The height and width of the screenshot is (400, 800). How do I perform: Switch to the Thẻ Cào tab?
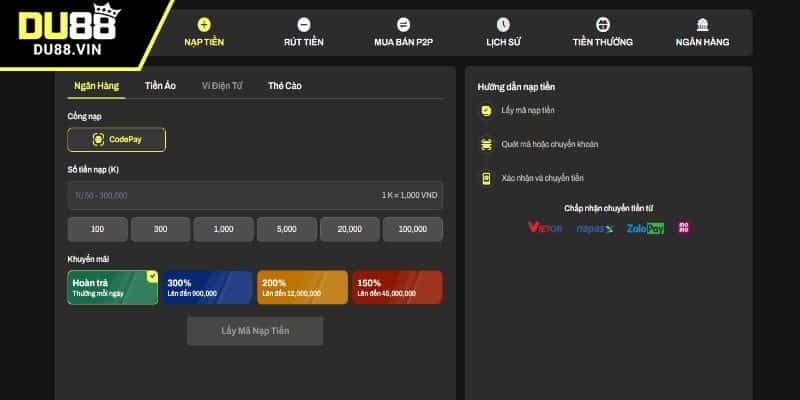[284, 86]
